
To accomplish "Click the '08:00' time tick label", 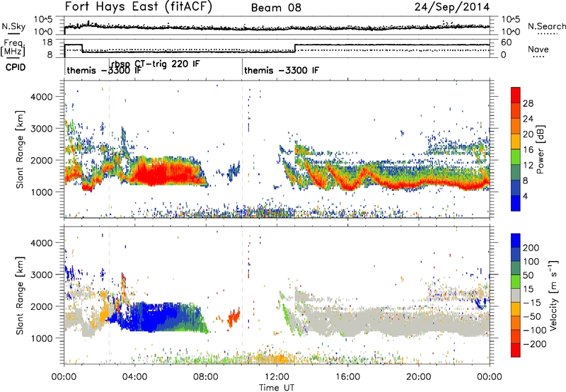I will [205, 377].
